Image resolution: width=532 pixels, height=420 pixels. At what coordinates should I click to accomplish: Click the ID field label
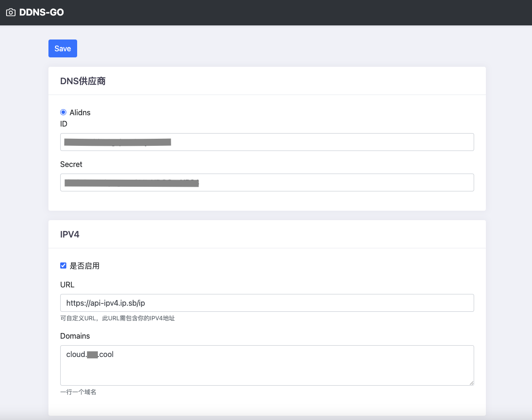64,124
